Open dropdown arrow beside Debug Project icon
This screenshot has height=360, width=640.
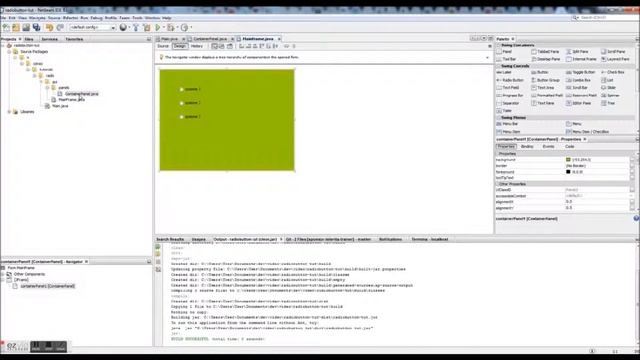177,27
